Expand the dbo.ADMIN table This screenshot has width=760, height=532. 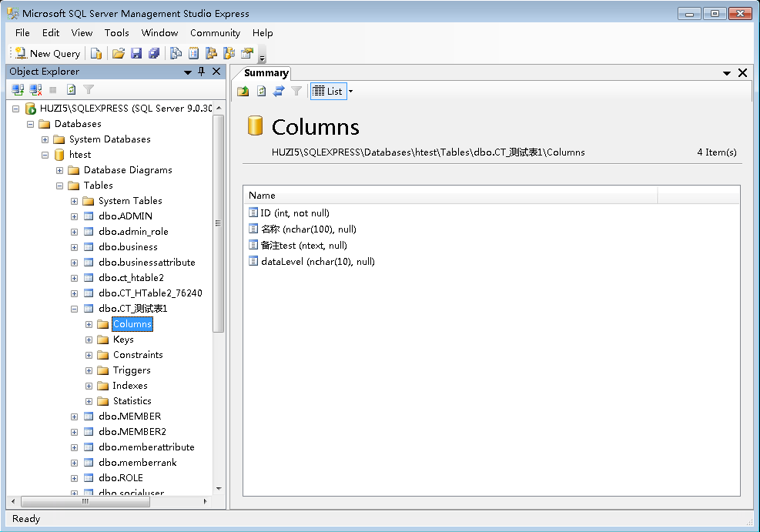[x=74, y=216]
